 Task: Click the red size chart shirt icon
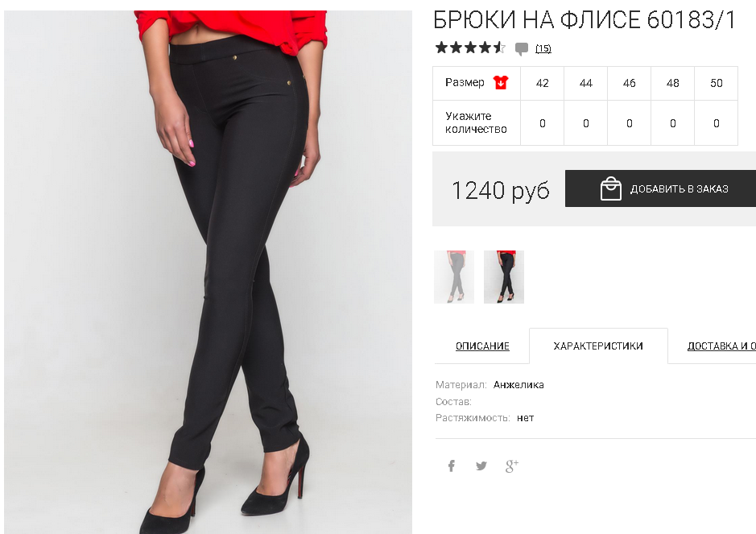tap(501, 83)
